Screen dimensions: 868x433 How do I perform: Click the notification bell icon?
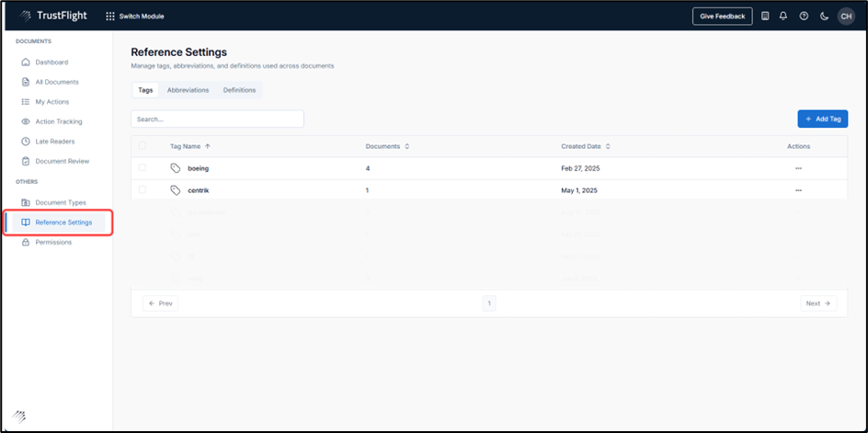pyautogui.click(x=783, y=17)
